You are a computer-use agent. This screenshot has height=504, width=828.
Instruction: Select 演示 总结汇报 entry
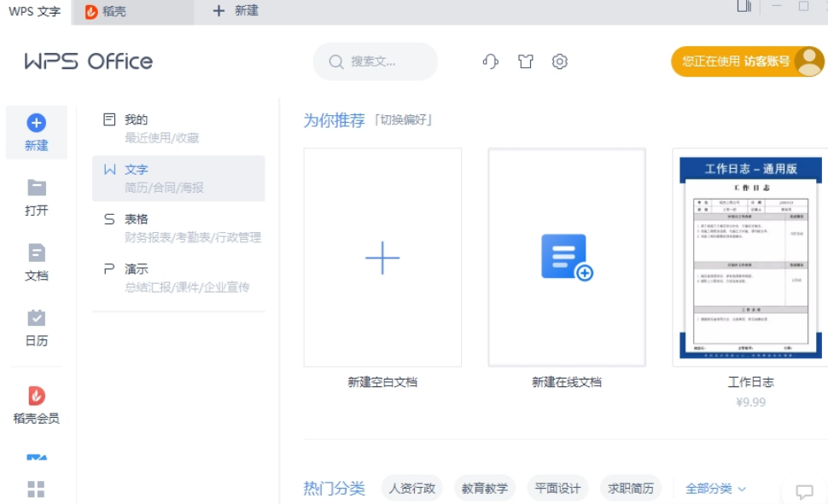pos(178,278)
